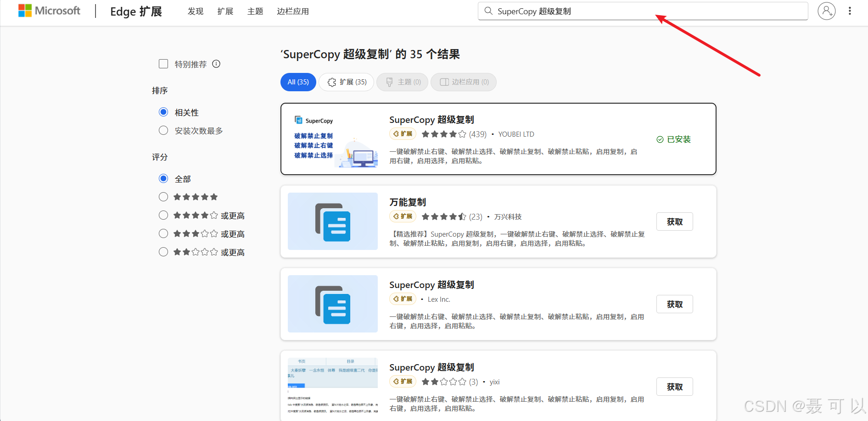Open SuperCopy 超级复制 title by Lex Inc.
868x421 pixels.
point(431,285)
